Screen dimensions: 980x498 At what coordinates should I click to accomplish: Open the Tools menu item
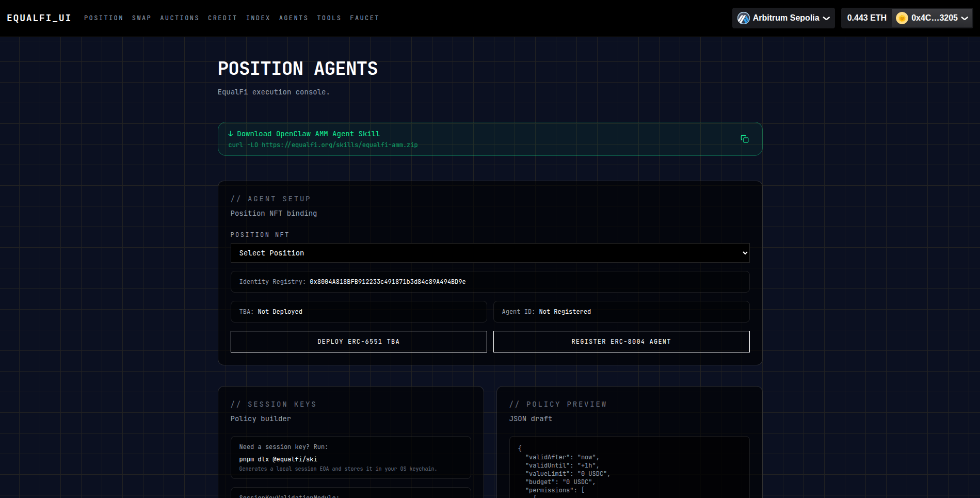tap(329, 18)
